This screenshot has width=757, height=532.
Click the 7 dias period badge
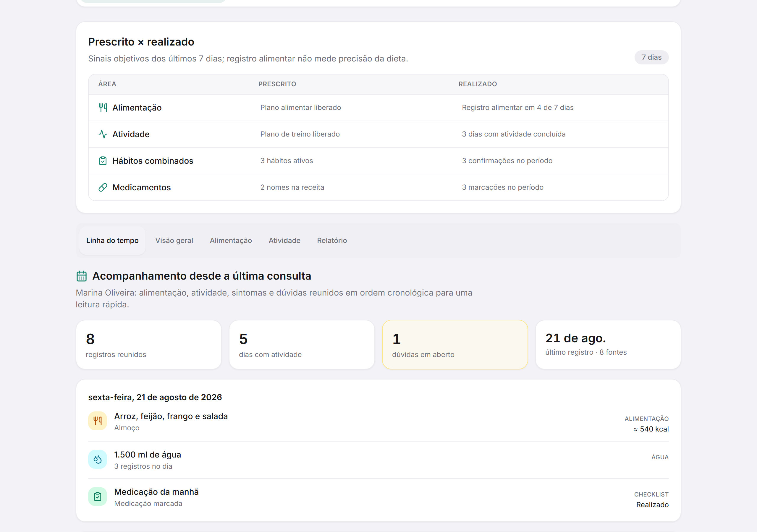(651, 57)
